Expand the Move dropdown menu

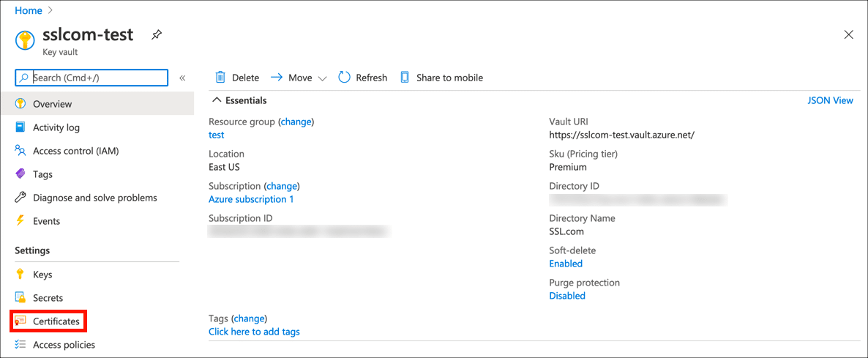click(x=322, y=78)
